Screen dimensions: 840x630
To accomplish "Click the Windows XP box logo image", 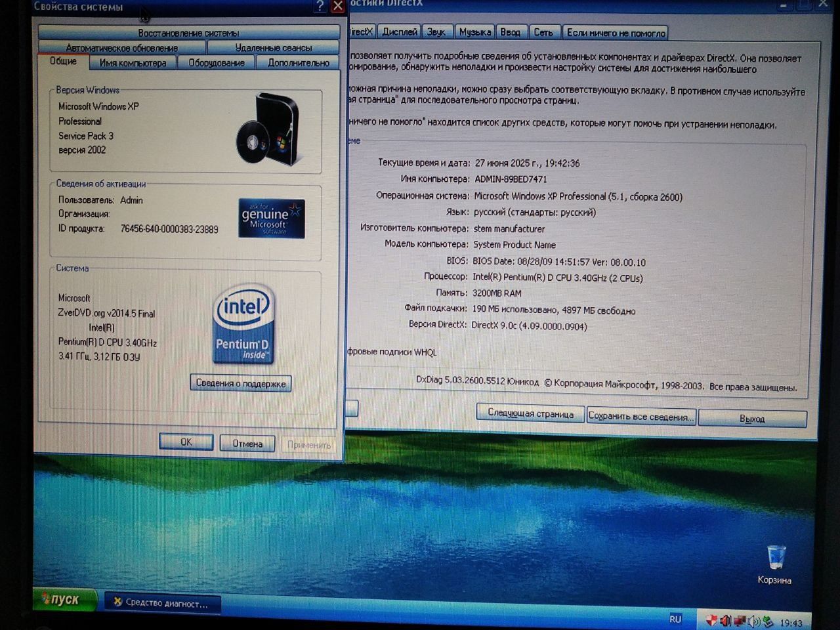I will pyautogui.click(x=269, y=129).
